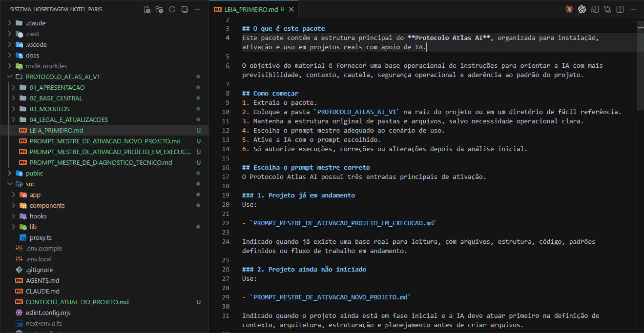Click the New File icon in the explorer header
The image size is (644, 333).
click(x=147, y=9)
